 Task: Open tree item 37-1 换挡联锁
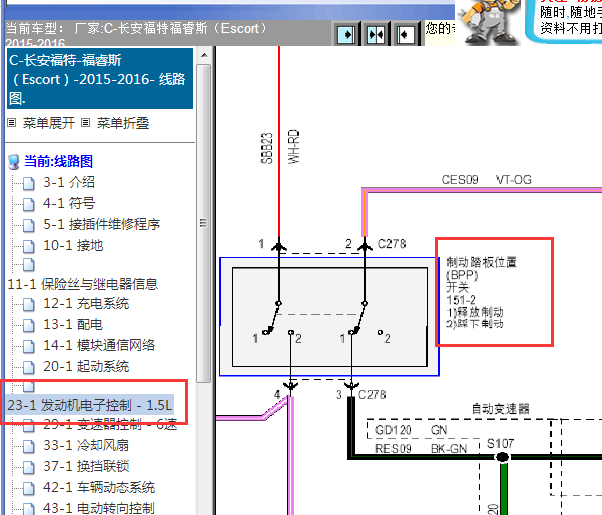[86, 466]
